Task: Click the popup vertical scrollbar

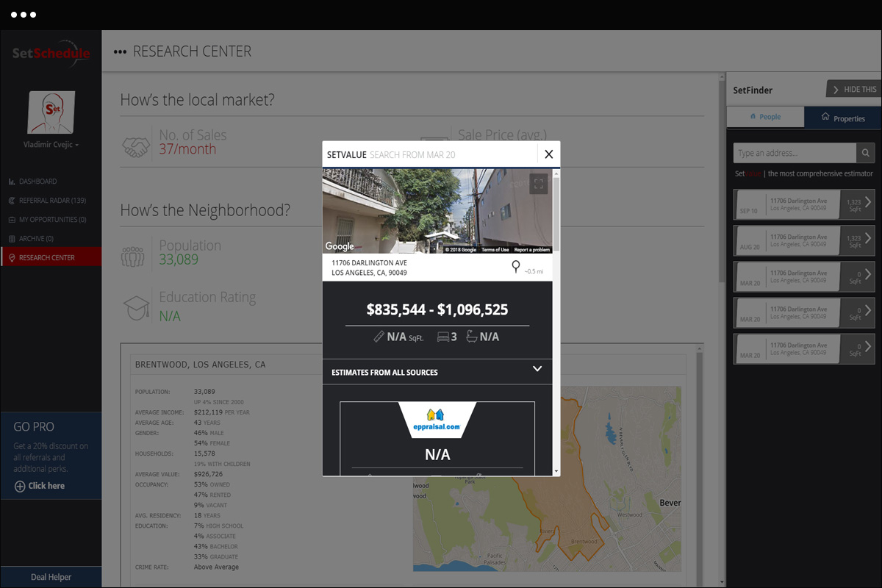Action: 556,213
